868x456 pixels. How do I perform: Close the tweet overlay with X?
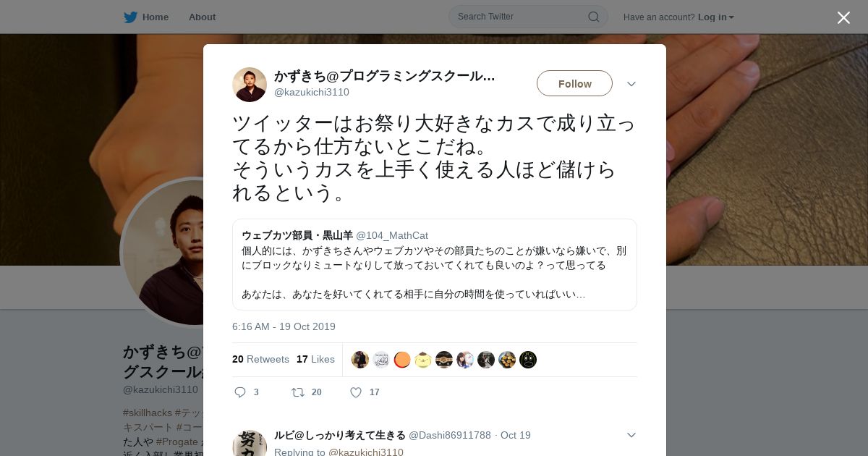point(843,17)
